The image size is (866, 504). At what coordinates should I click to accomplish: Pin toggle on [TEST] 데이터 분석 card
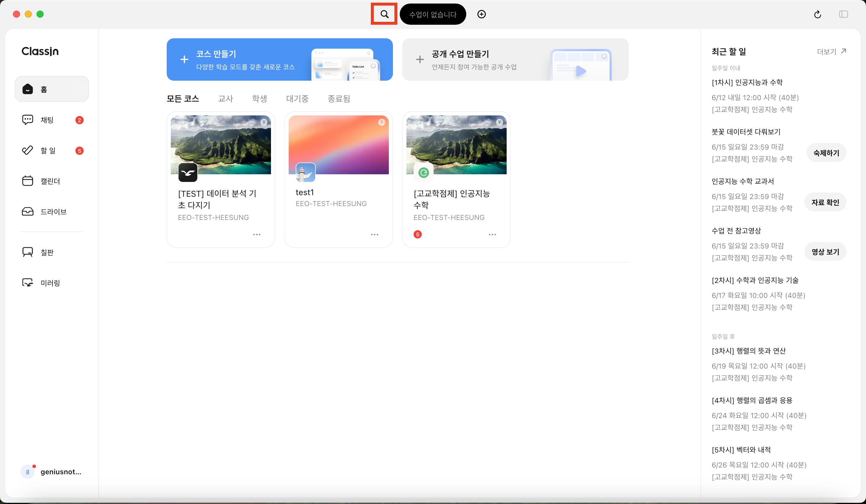click(x=264, y=122)
